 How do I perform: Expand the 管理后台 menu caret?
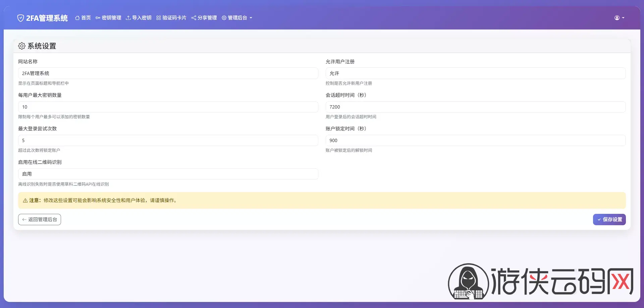[x=251, y=18]
